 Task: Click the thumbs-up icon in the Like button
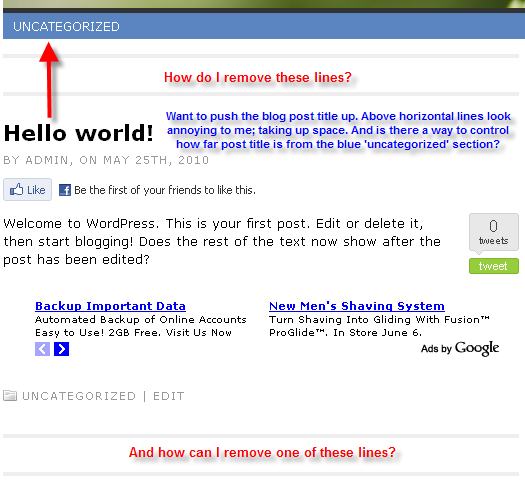(16, 189)
